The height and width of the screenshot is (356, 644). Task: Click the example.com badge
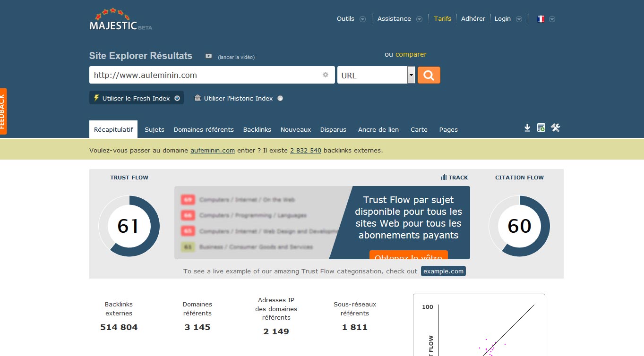click(x=443, y=271)
